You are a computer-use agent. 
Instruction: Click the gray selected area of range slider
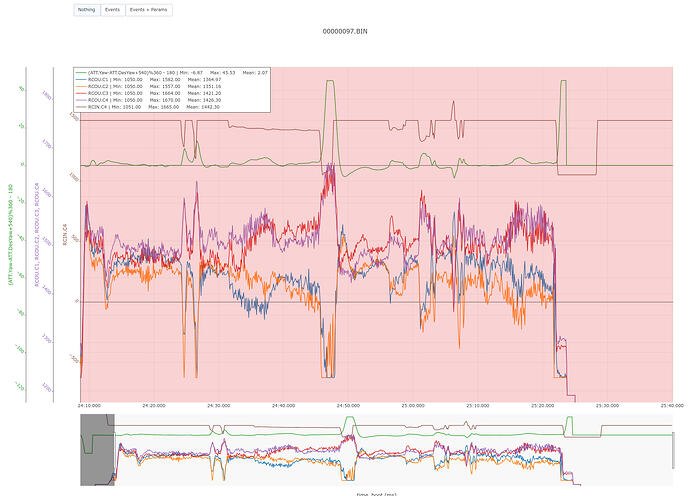point(97,449)
